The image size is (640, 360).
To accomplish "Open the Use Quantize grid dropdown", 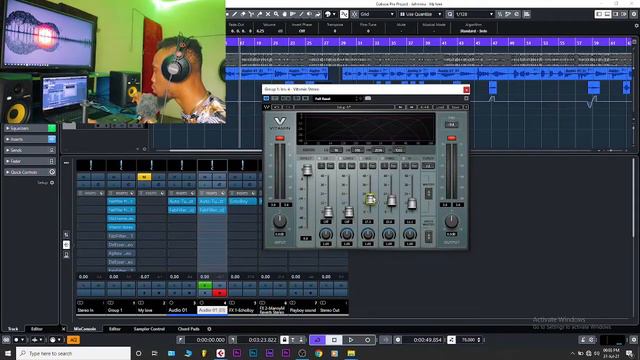I will tap(420, 14).
